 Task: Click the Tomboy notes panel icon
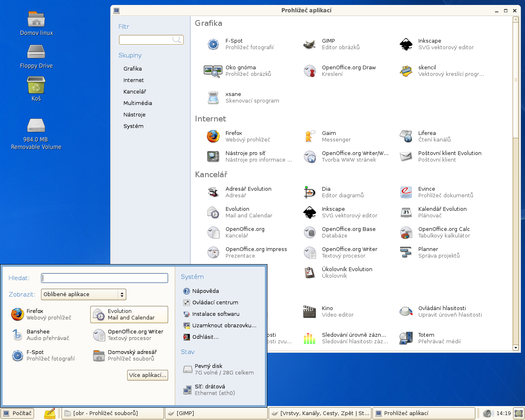[50, 413]
